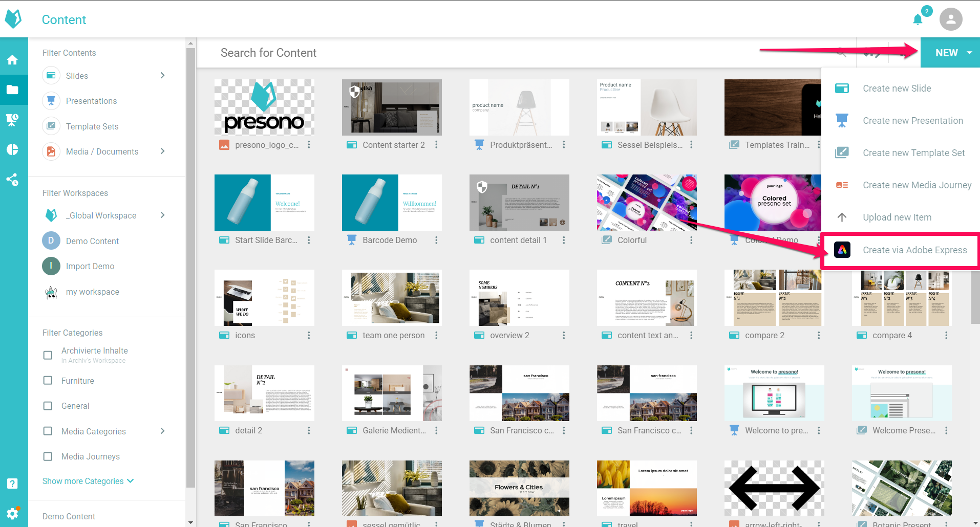
Task: Expand the _Global Workspace chevron
Action: [162, 215]
